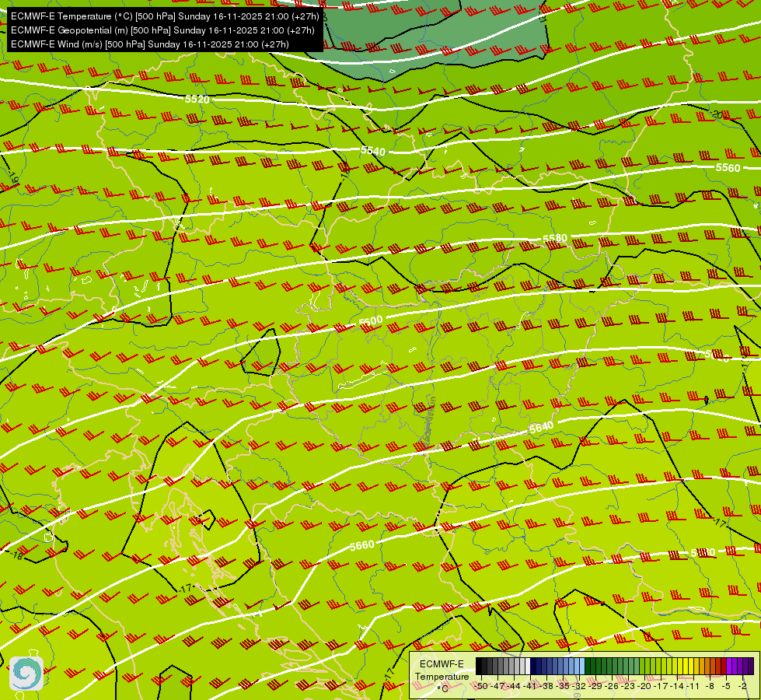The image size is (761, 700).
Task: Click the 5560 geopotential contour label
Action: pyautogui.click(x=728, y=167)
